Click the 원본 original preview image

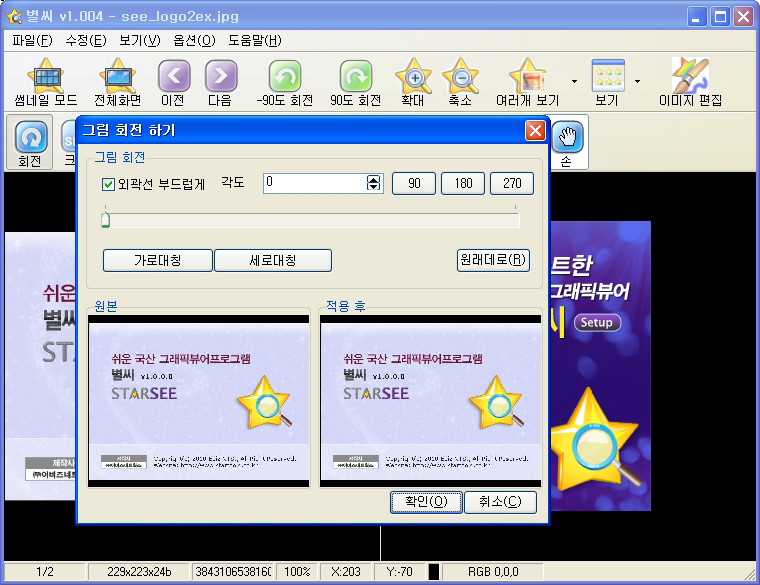pyautogui.click(x=199, y=401)
